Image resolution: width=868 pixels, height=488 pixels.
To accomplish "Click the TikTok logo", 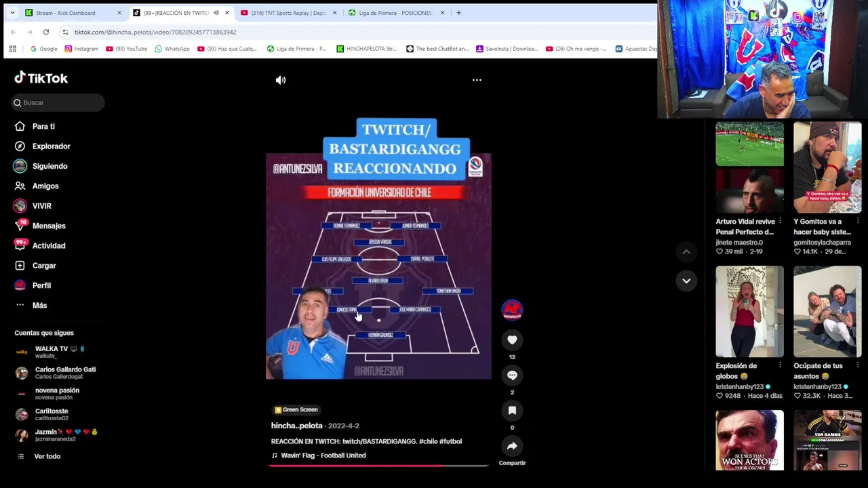I will (x=41, y=78).
